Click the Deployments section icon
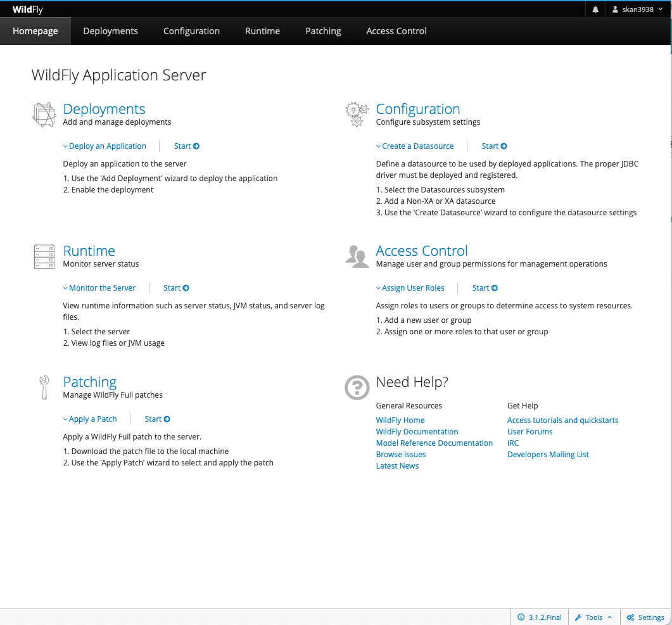Image resolution: width=672 pixels, height=625 pixels. [44, 115]
